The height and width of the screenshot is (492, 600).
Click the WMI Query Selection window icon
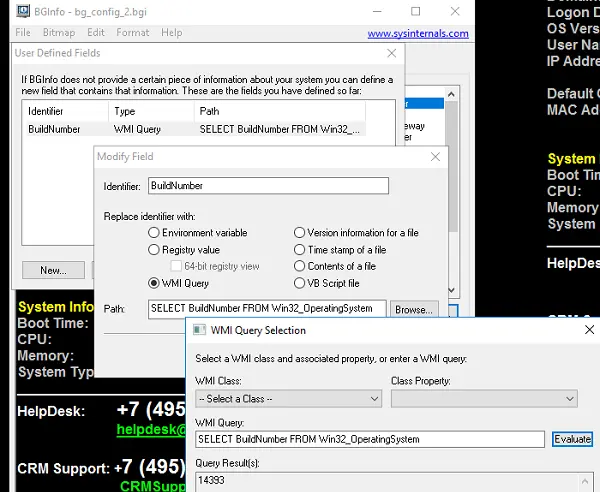199,330
